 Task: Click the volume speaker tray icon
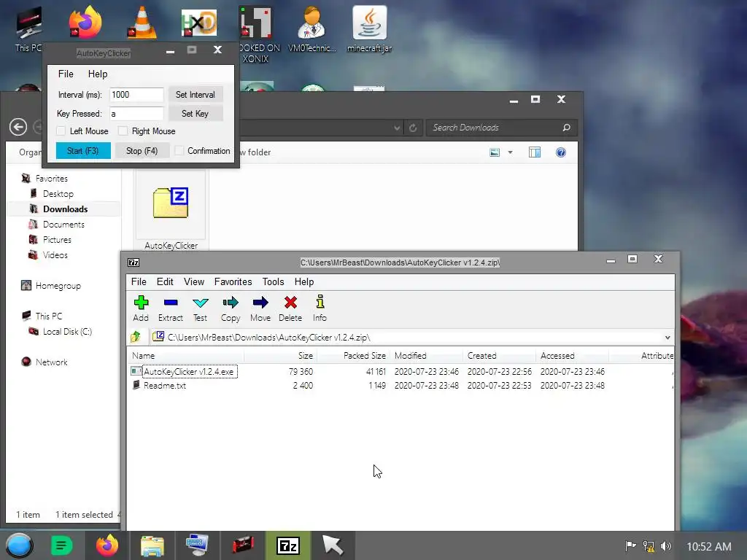coord(666,546)
